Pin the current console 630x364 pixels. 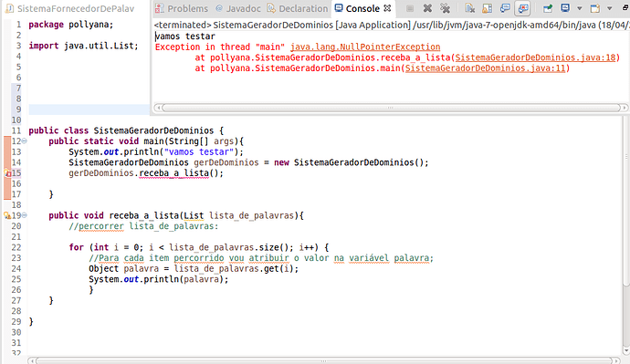548,8
